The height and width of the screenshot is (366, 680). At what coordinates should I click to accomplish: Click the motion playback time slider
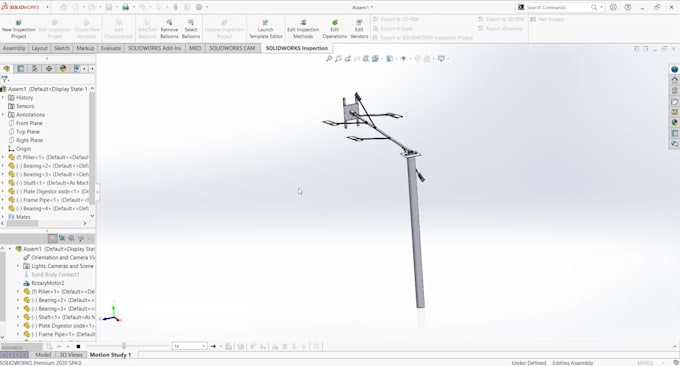tap(124, 346)
